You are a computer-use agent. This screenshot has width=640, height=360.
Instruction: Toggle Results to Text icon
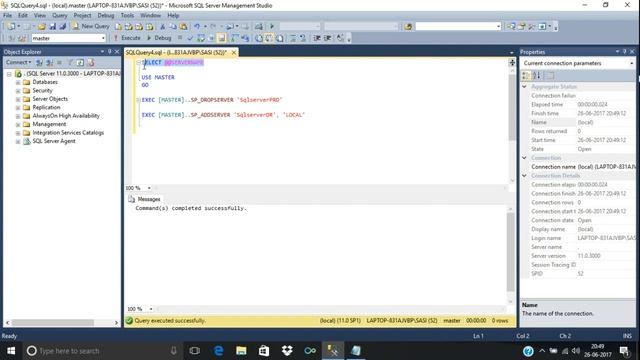259,38
